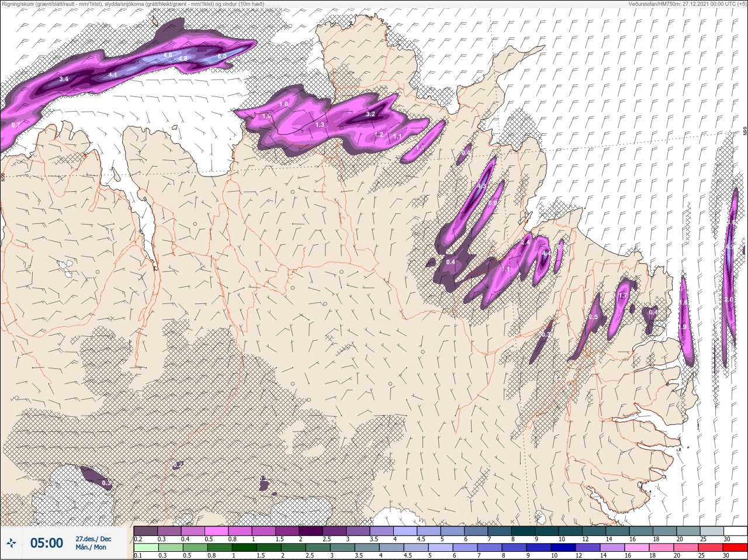Pick the upper legend dark purple swatch between 2 and 2.5
Image resolution: width=748 pixels, height=560 pixels.
311,531
